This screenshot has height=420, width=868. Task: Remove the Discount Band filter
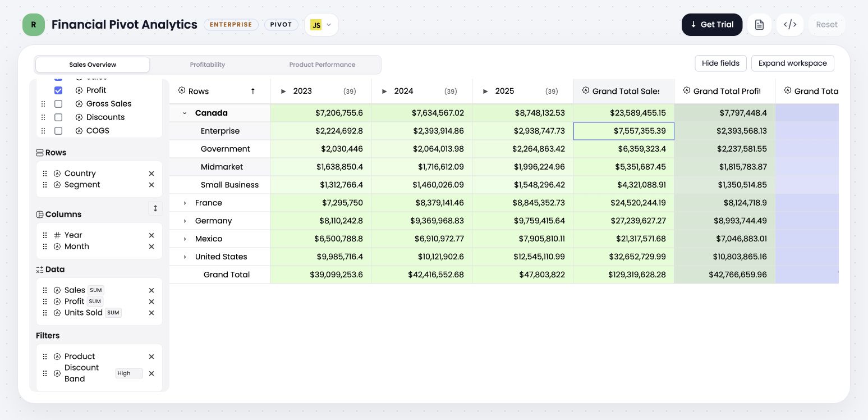coord(151,373)
